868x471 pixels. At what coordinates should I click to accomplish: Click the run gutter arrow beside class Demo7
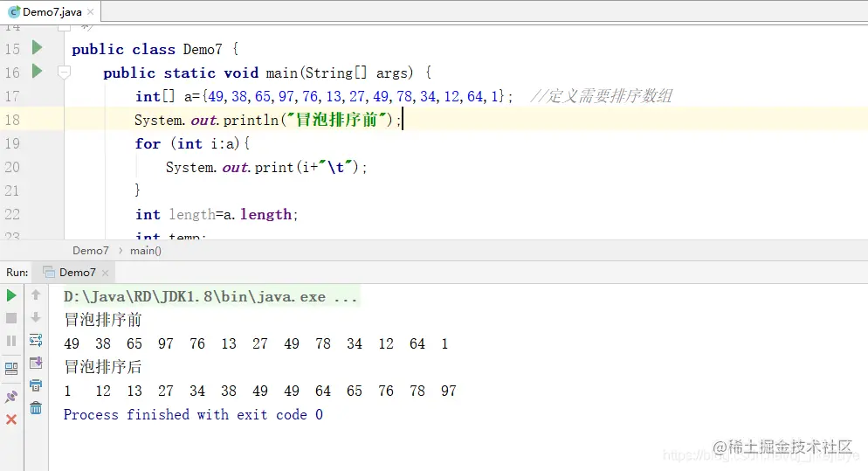tap(37, 48)
